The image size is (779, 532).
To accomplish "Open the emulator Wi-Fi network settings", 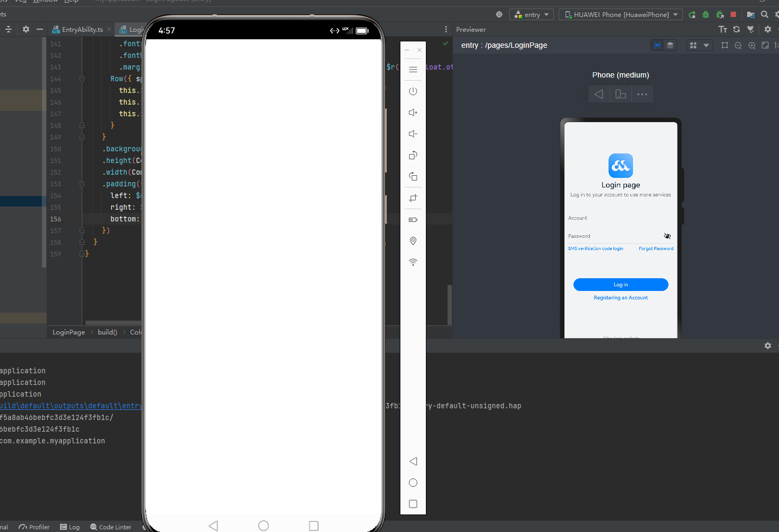I will 413,262.
